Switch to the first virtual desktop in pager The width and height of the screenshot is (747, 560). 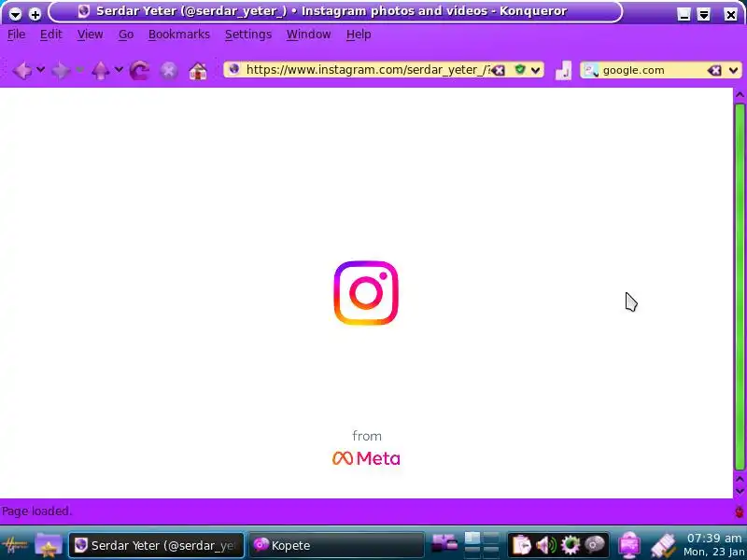coord(472,539)
